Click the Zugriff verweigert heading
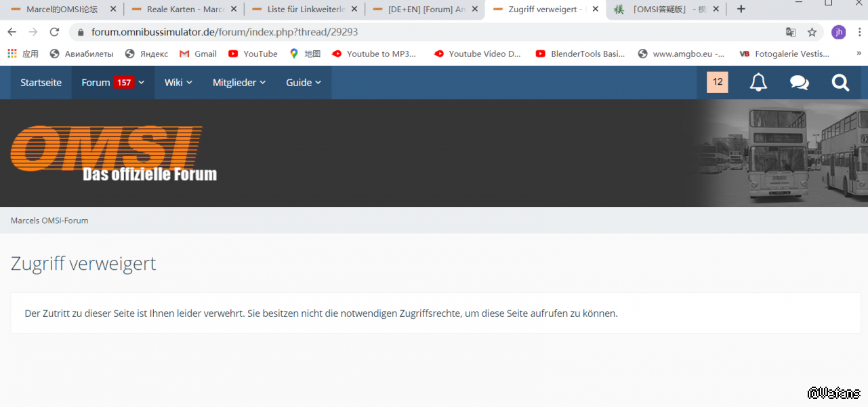The image size is (868, 407). click(83, 263)
